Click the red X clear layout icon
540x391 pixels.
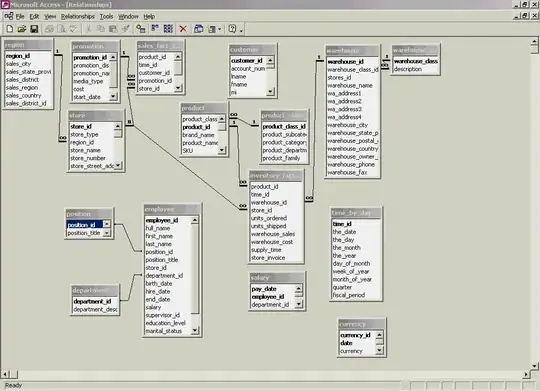click(183, 29)
